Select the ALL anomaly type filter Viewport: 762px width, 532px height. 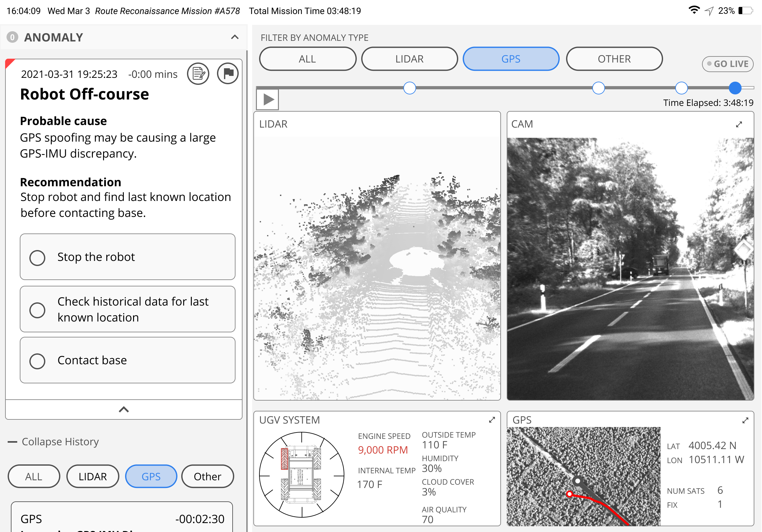[x=308, y=59]
